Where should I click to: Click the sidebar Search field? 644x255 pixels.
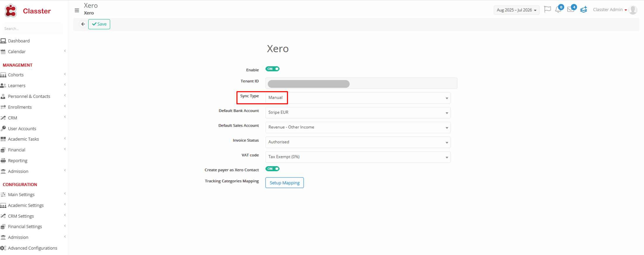32,29
